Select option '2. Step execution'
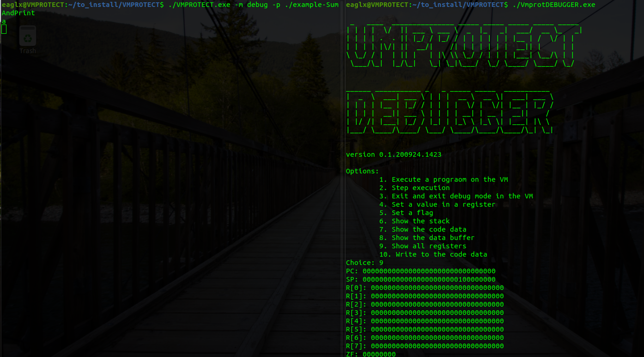This screenshot has height=357, width=644. [414, 188]
